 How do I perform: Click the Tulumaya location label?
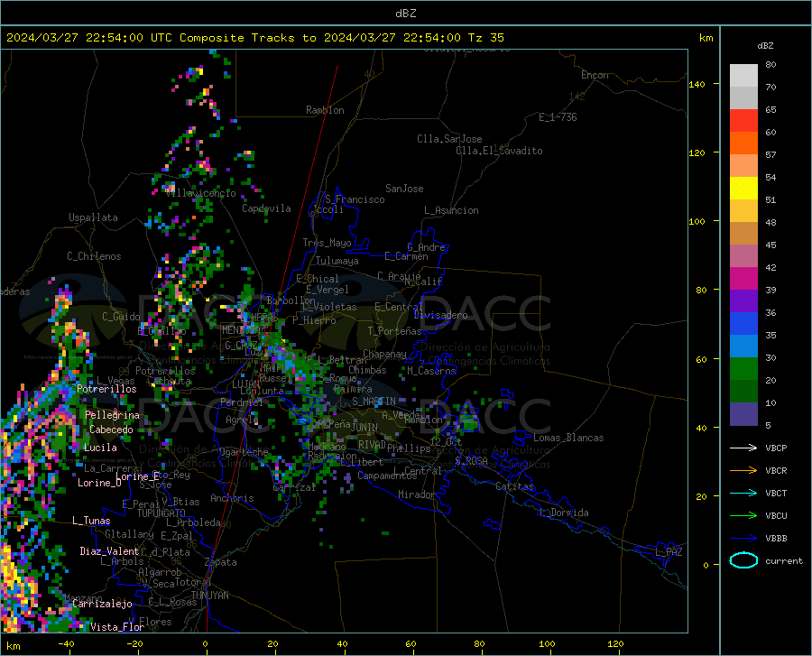coord(337,261)
